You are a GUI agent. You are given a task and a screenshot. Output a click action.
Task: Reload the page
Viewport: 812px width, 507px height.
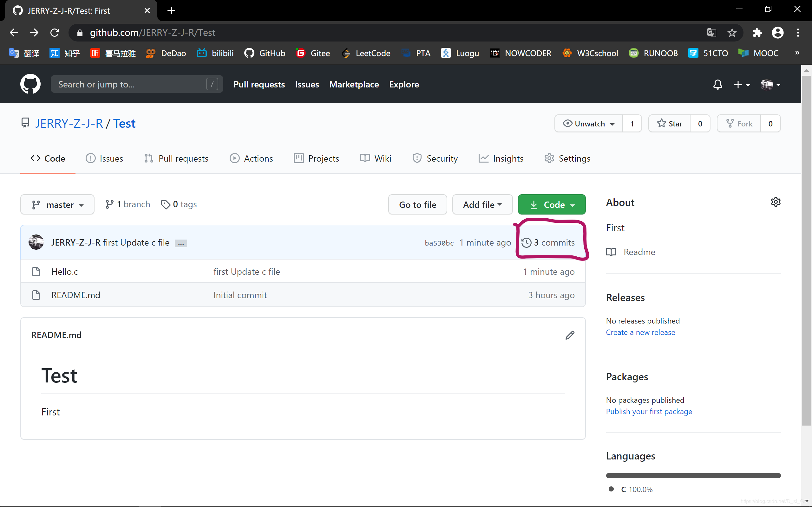[55, 33]
